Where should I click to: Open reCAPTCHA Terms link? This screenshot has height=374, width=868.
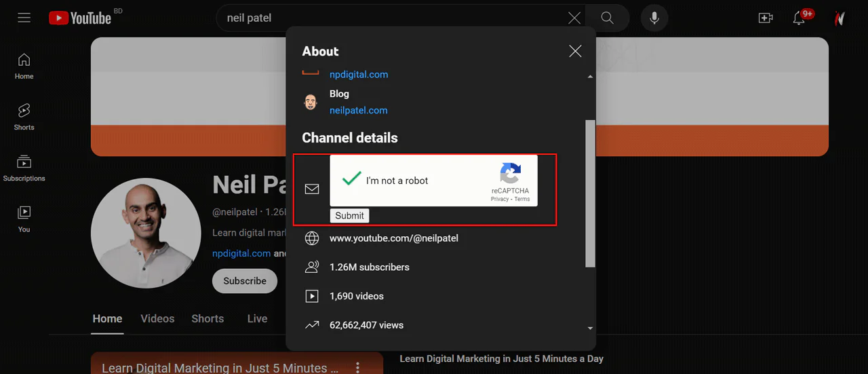(522, 199)
